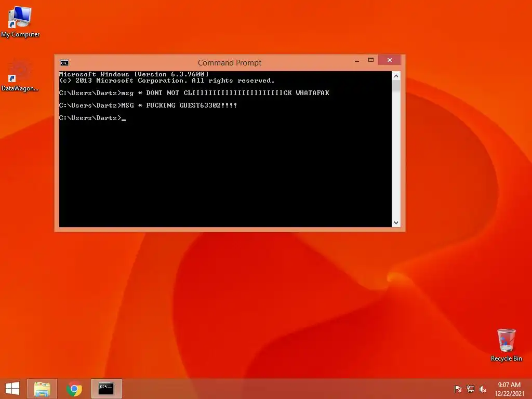Minimize the Command Prompt window

tap(357, 61)
